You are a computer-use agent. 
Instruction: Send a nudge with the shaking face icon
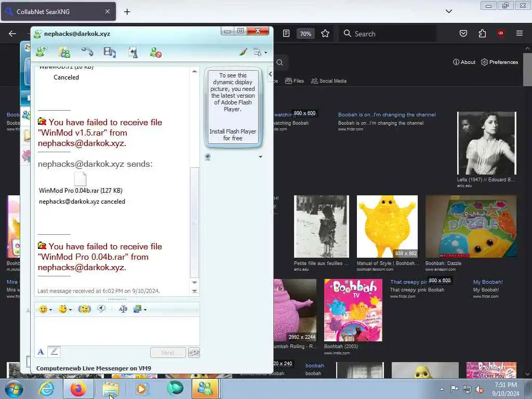click(85, 309)
